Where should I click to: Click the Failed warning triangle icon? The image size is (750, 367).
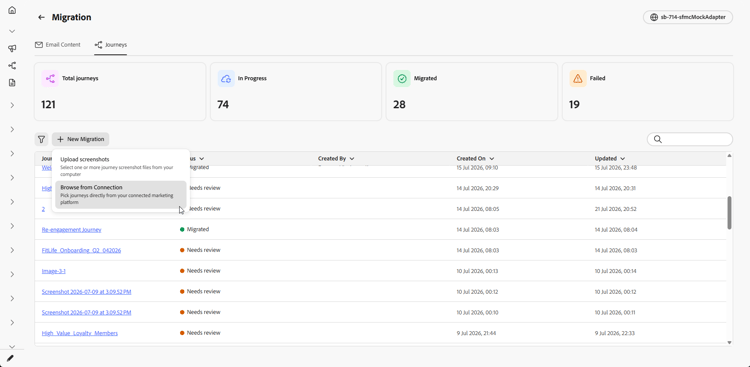pyautogui.click(x=578, y=78)
